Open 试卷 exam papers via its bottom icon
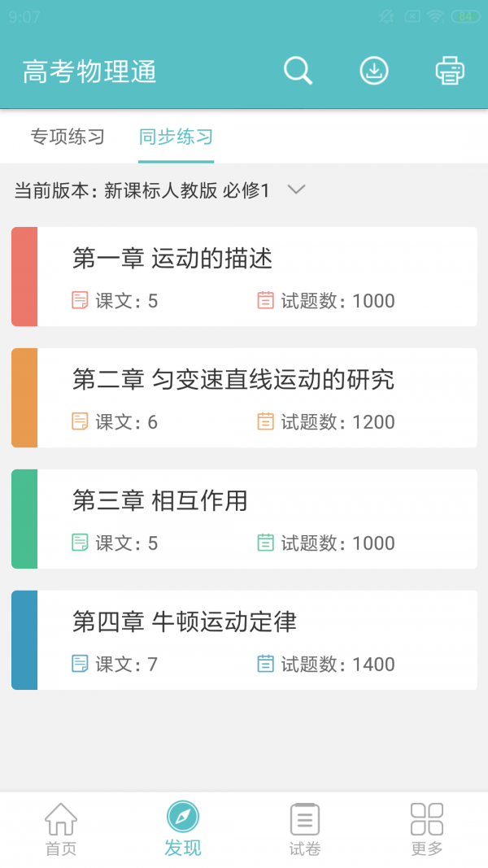Image resolution: width=488 pixels, height=868 pixels. pos(304,821)
